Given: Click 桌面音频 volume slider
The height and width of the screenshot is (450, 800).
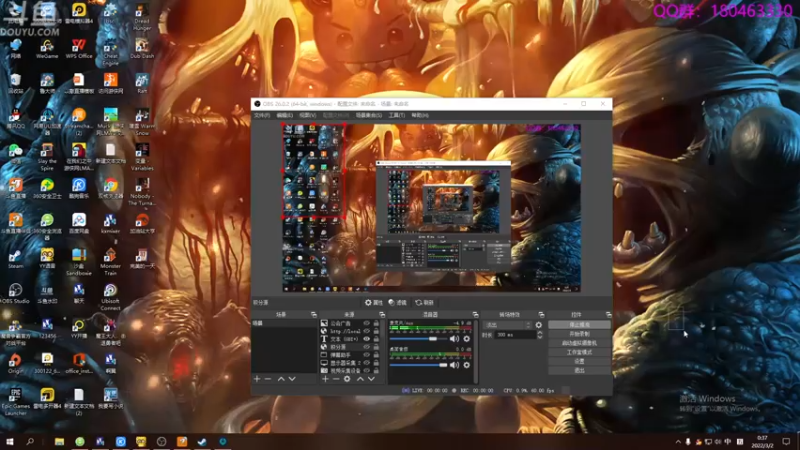Looking at the screenshot, I should point(418,365).
